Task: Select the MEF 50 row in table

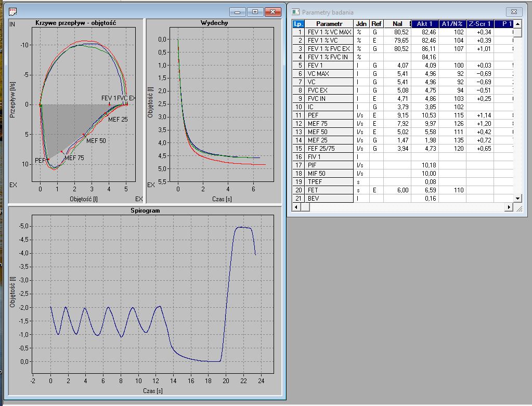Action: pos(403,132)
